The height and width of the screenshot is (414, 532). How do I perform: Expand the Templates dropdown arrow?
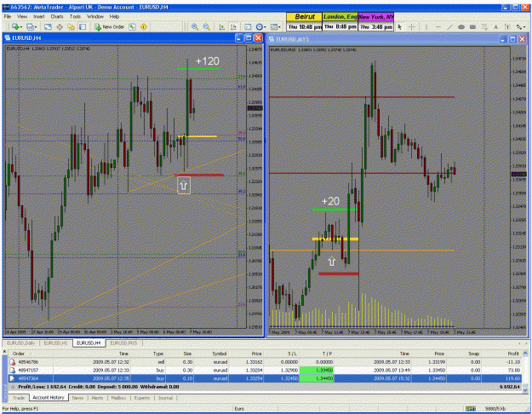[x=279, y=27]
